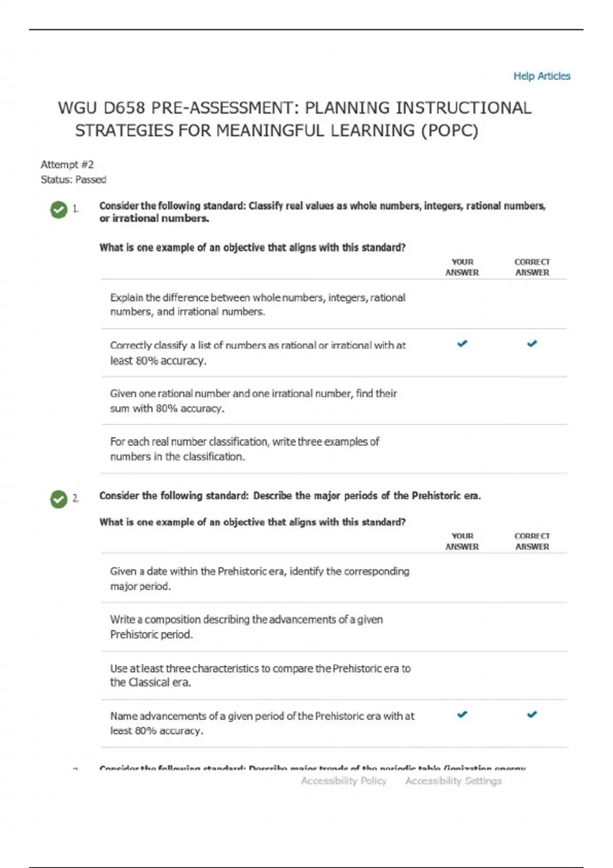Click question 2 Your Answer column header
613x868 pixels.
click(x=462, y=541)
